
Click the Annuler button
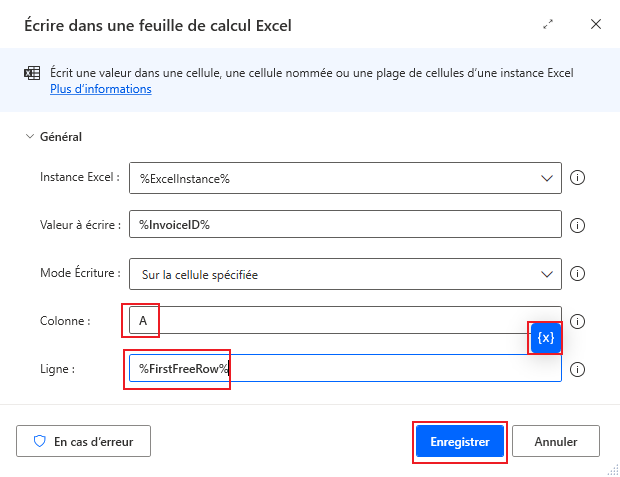[x=556, y=441]
